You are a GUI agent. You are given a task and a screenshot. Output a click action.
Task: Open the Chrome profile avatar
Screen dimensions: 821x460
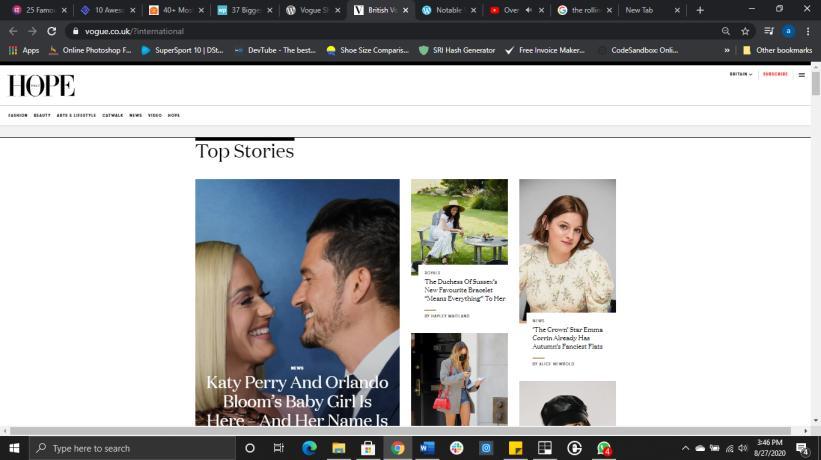[788, 31]
